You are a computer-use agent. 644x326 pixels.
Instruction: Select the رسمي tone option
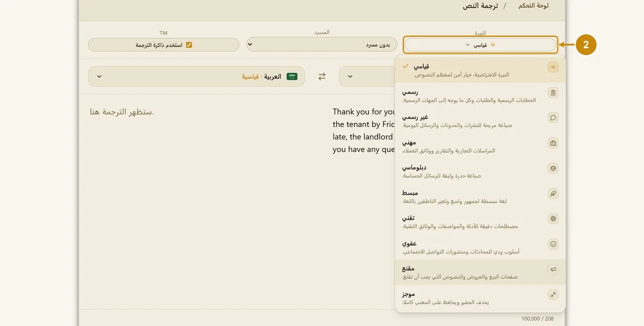tap(480, 96)
